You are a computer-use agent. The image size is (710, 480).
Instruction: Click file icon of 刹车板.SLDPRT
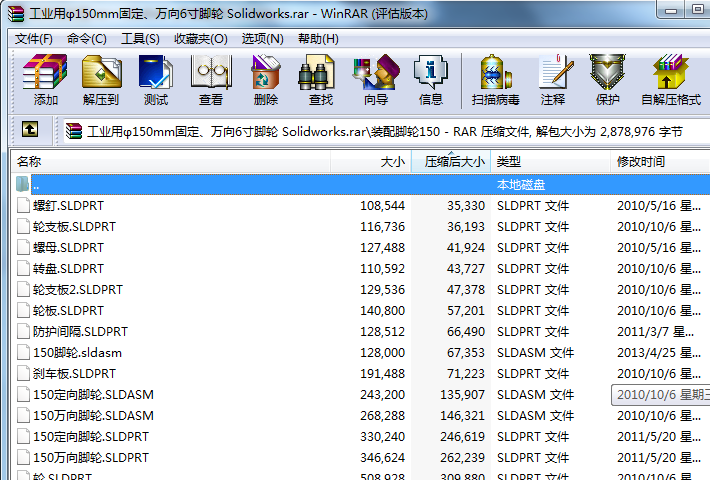click(x=23, y=374)
